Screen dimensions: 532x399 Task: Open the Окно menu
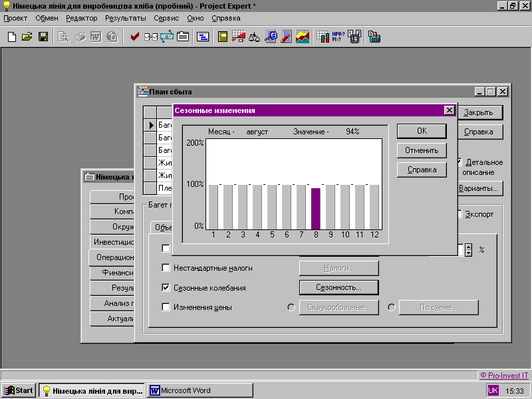[x=196, y=19]
